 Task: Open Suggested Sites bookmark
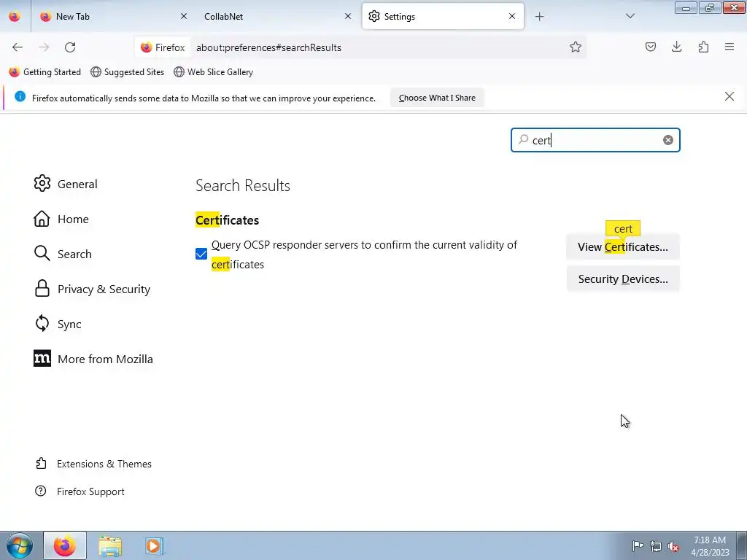[x=127, y=72]
